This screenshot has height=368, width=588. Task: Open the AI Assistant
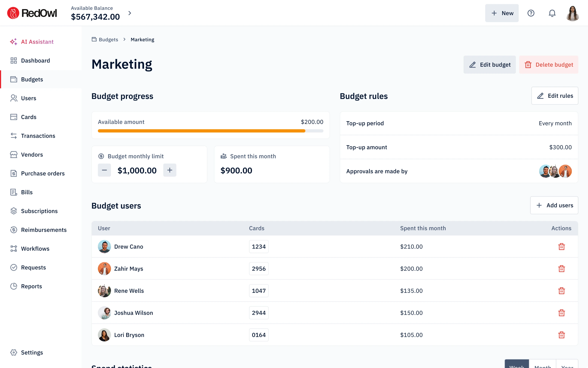37,42
